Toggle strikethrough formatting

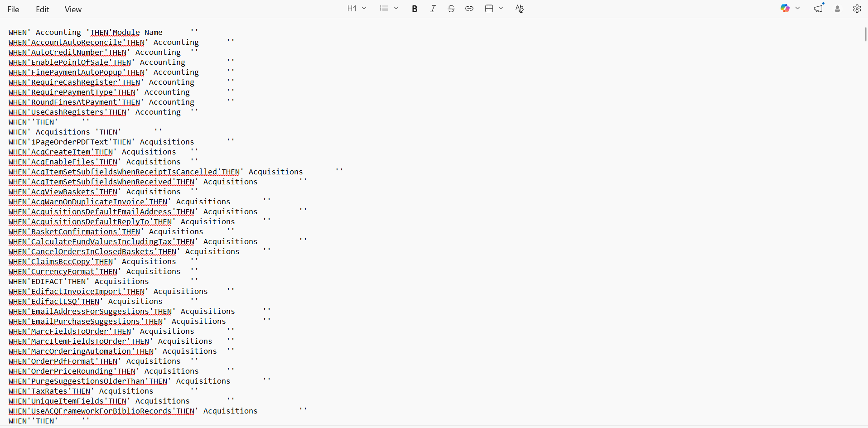(x=451, y=9)
